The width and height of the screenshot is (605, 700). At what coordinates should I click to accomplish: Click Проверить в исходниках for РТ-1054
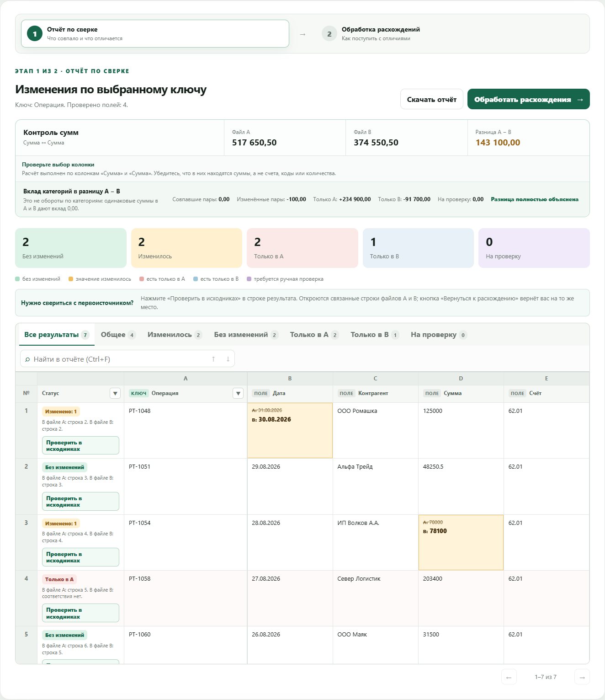pos(80,557)
